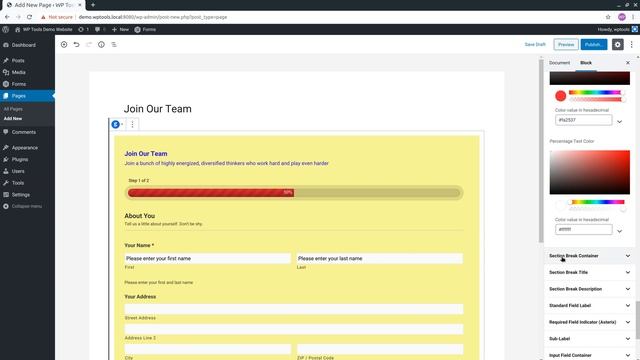640x360 pixels.
Task: Click the page title Join Our Team
Action: 158,109
